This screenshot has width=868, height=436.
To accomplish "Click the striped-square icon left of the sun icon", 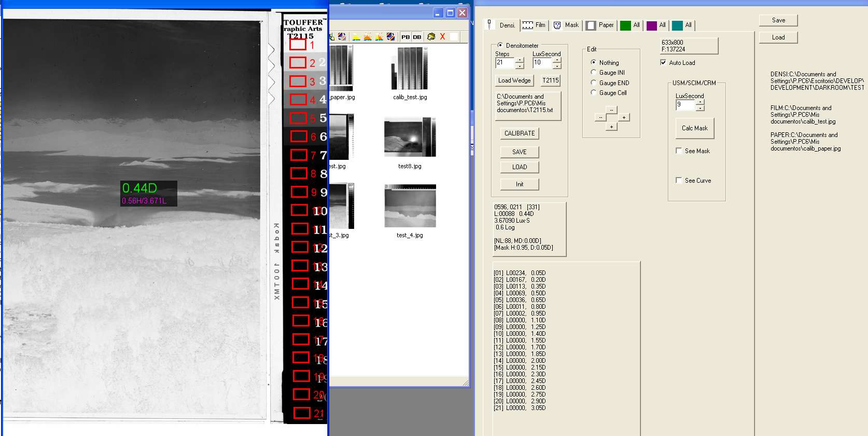I will 342,36.
